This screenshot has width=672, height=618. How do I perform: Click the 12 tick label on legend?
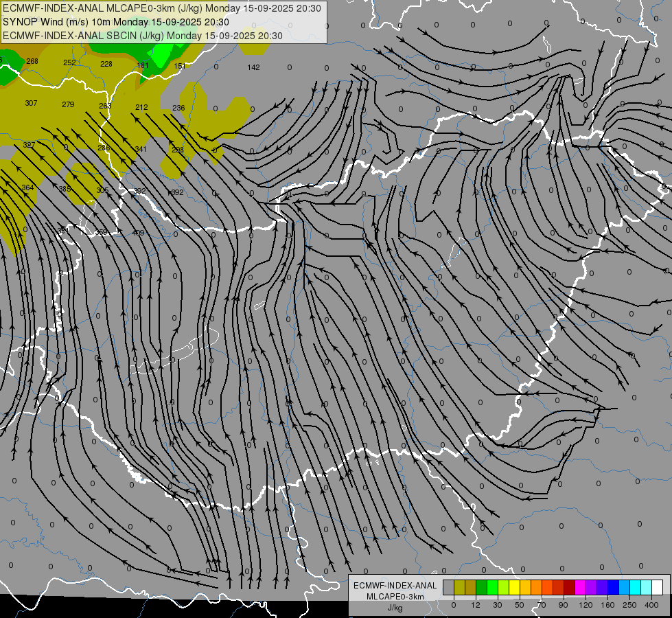[476, 605]
